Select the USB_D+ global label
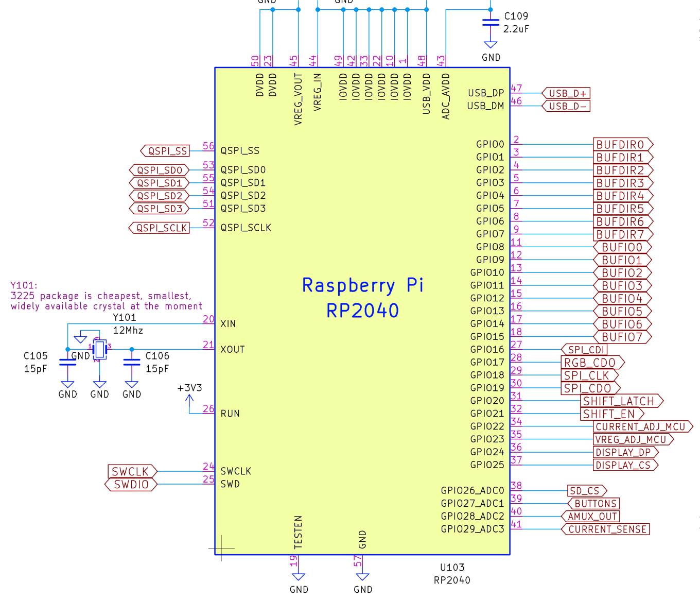This screenshot has height=600, width=700. pyautogui.click(x=566, y=93)
